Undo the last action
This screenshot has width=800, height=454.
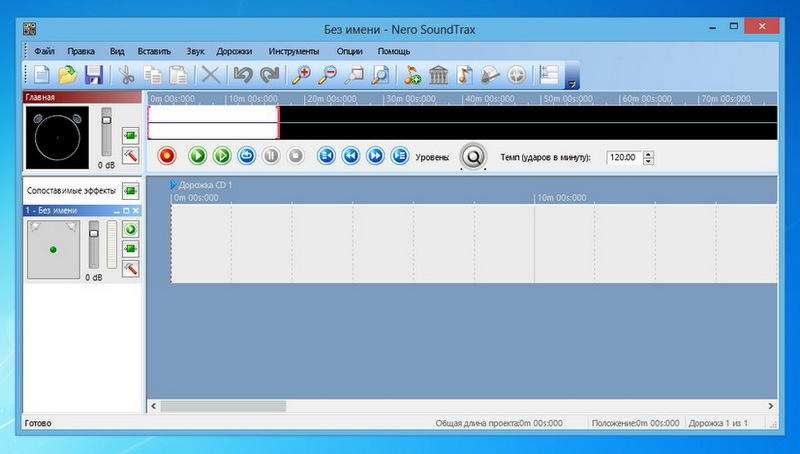[243, 75]
